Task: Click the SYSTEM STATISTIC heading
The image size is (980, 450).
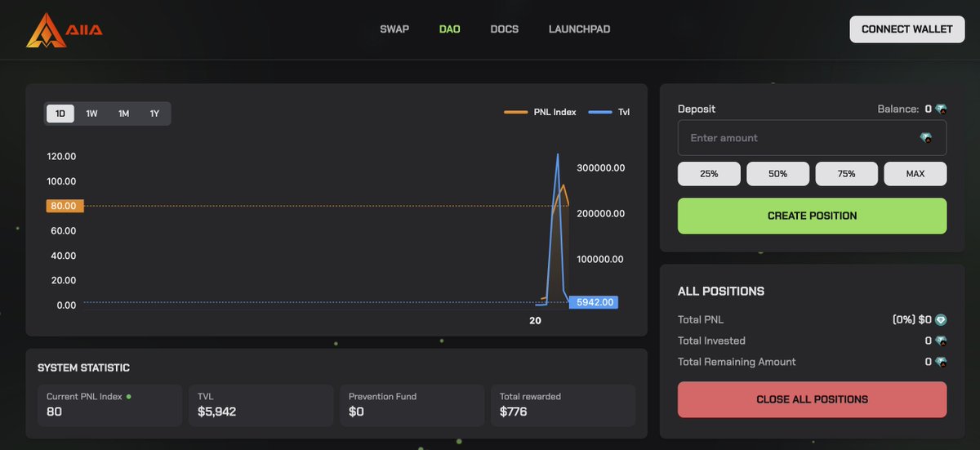Action: pyautogui.click(x=83, y=368)
